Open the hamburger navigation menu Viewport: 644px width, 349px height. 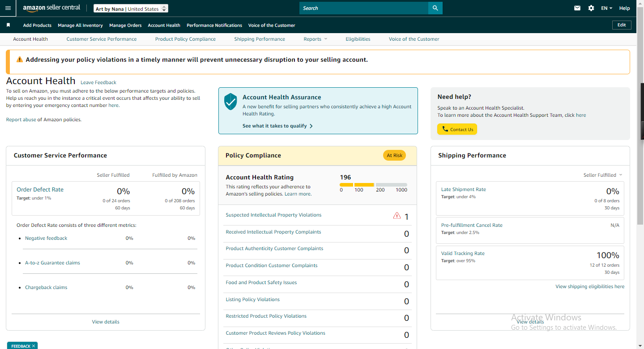pyautogui.click(x=8, y=8)
